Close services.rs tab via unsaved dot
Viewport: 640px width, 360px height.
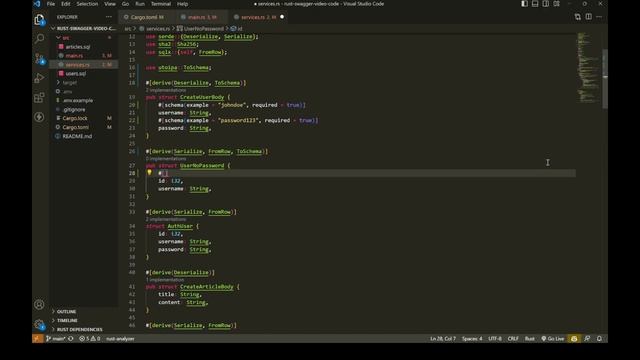[x=282, y=17]
